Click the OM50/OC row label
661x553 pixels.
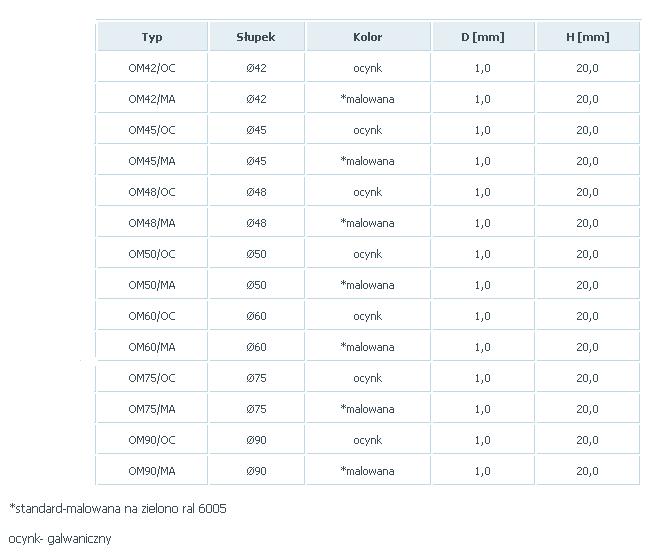152,254
